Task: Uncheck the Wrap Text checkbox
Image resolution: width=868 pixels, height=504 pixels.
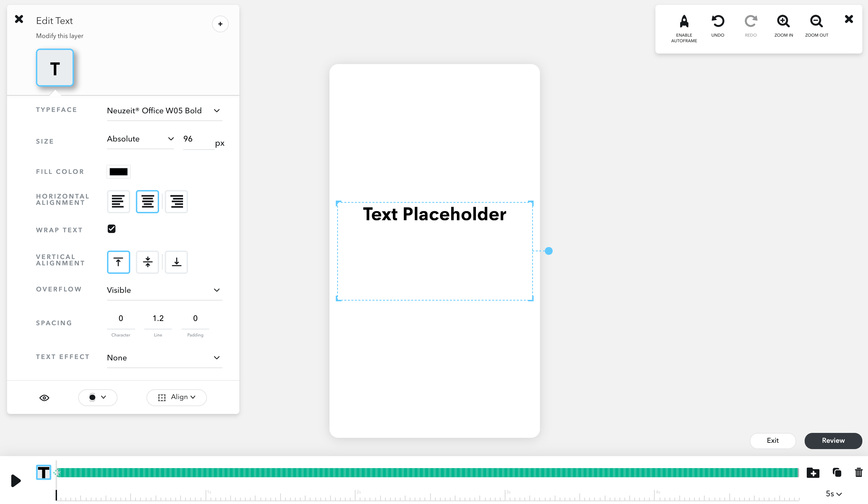Action: click(112, 229)
